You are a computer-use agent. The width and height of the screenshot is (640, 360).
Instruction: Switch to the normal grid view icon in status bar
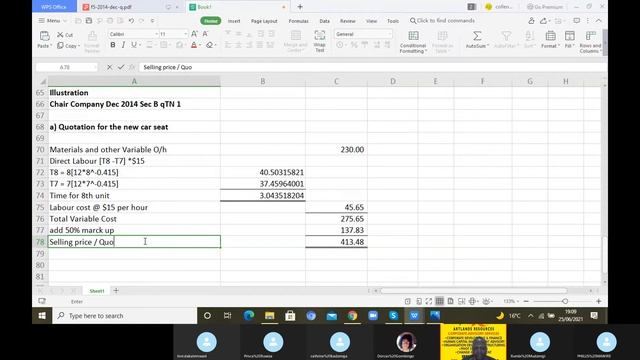[440, 301]
